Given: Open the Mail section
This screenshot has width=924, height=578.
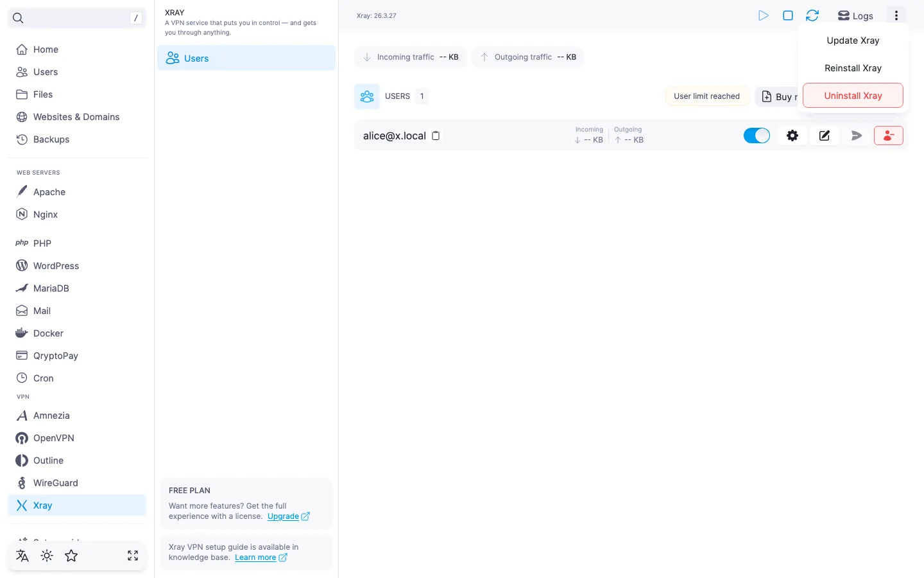Looking at the screenshot, I should 77,311.
